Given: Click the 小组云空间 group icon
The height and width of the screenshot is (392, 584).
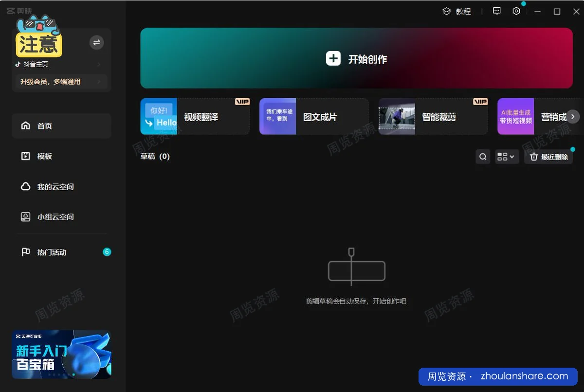Looking at the screenshot, I should (x=26, y=217).
